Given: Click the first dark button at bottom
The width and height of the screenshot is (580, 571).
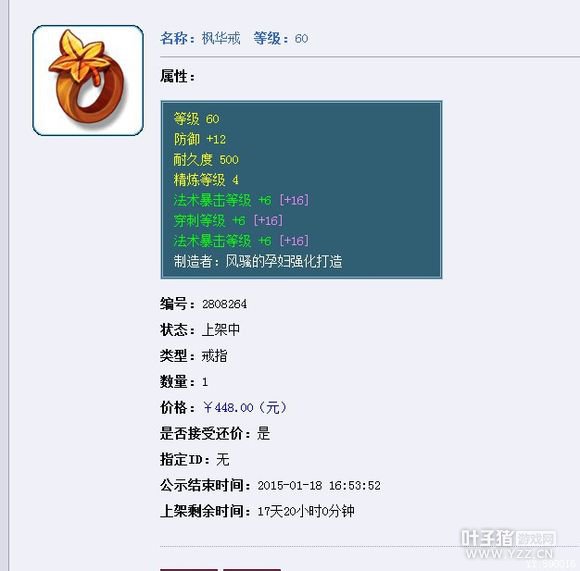Looking at the screenshot, I should pyautogui.click(x=189, y=570).
